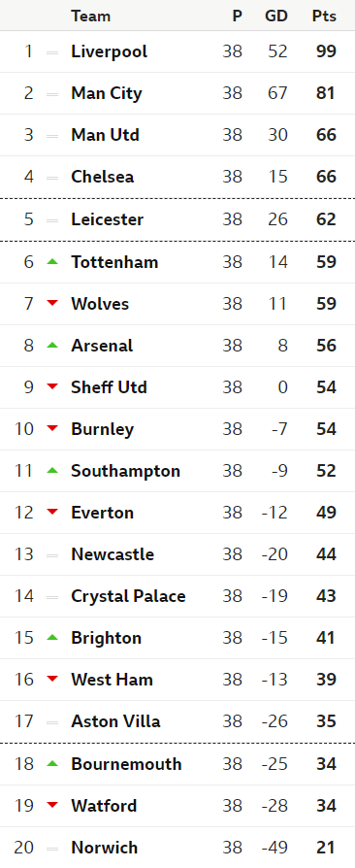This screenshot has width=355, height=868.
Task: Open the Man City team link
Action: click(106, 93)
